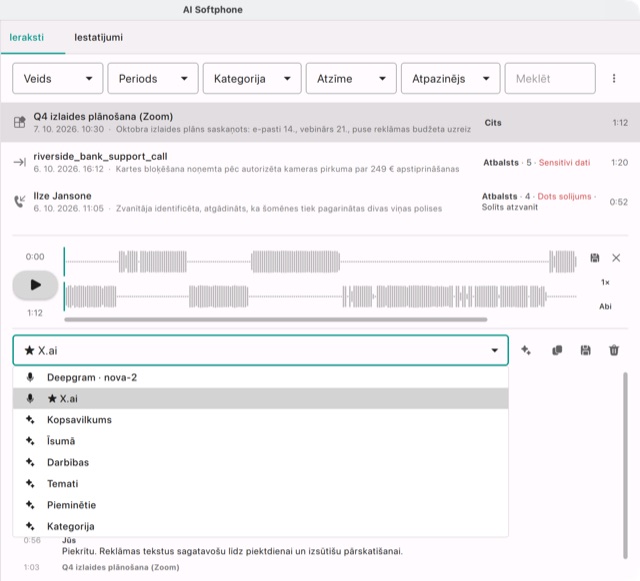Click the 1:20 duration of riverside_bank_support_call
640x581 pixels.
[x=619, y=163]
